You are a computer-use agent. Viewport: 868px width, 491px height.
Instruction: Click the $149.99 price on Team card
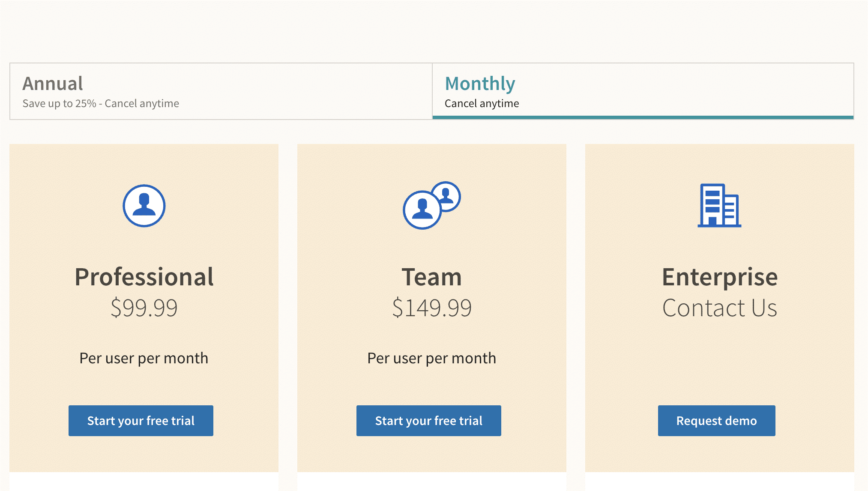point(432,307)
